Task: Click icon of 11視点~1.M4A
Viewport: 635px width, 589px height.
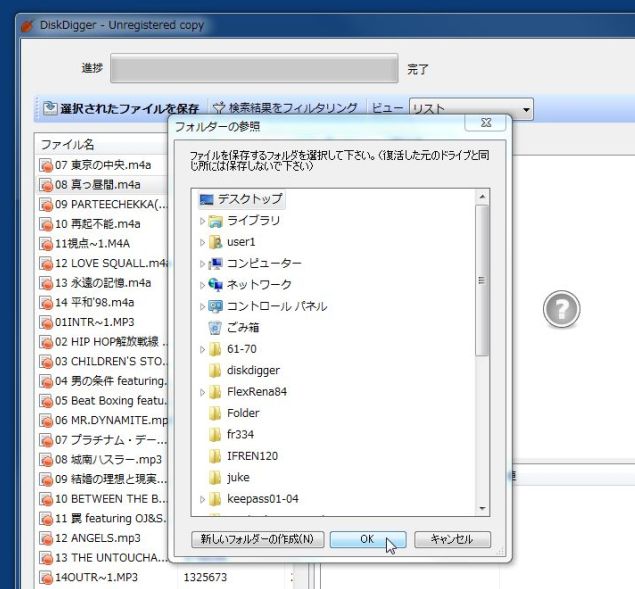Action: coord(46,244)
